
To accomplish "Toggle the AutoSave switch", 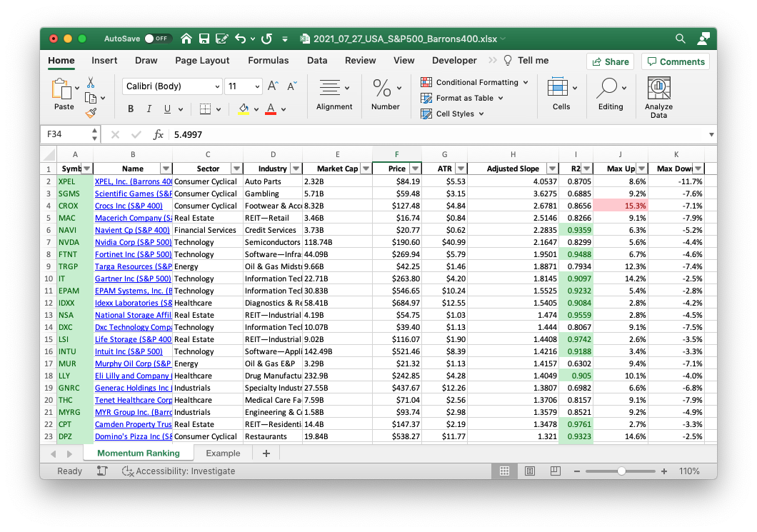I will coord(157,39).
